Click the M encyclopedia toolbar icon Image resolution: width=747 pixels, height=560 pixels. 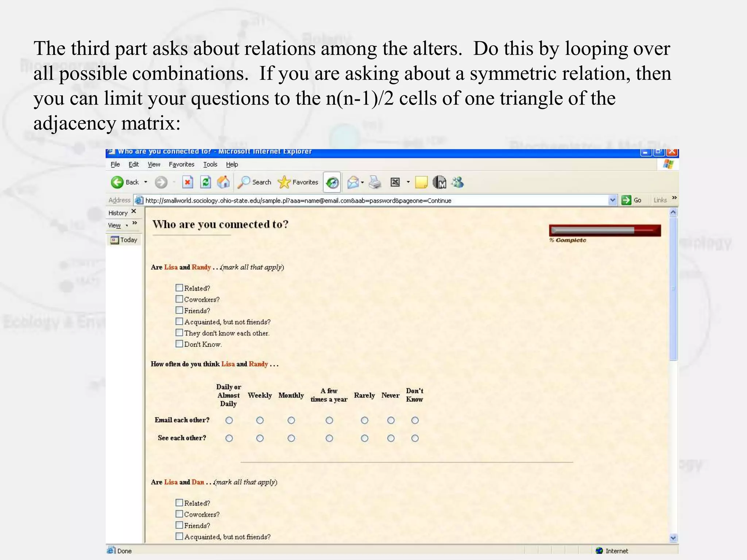[440, 182]
